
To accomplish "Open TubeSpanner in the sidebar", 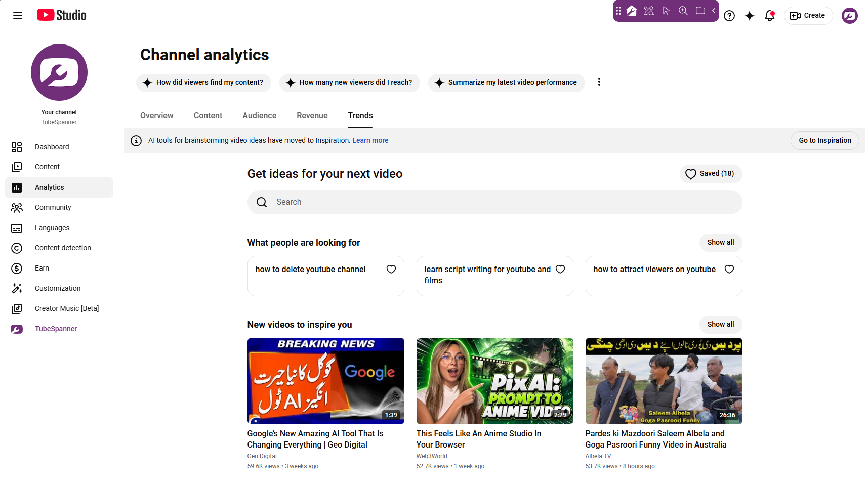I will coord(59,329).
